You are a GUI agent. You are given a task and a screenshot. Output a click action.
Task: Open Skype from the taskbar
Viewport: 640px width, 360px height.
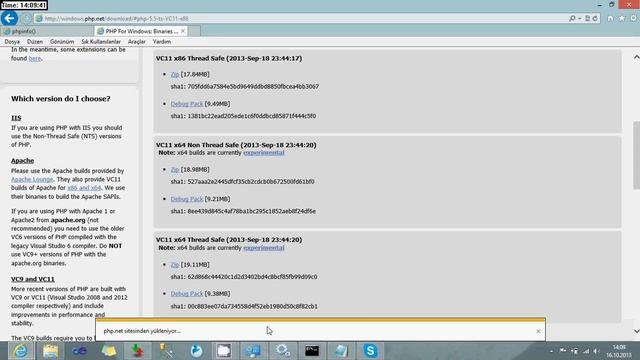pos(370,351)
